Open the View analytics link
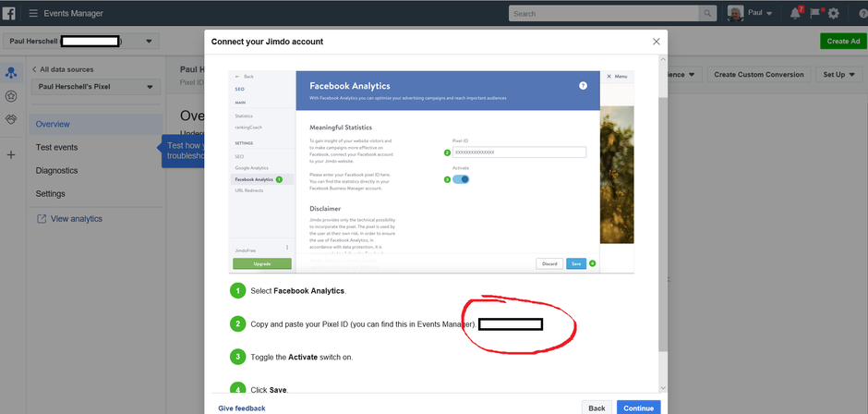The height and width of the screenshot is (414, 868). coord(77,219)
